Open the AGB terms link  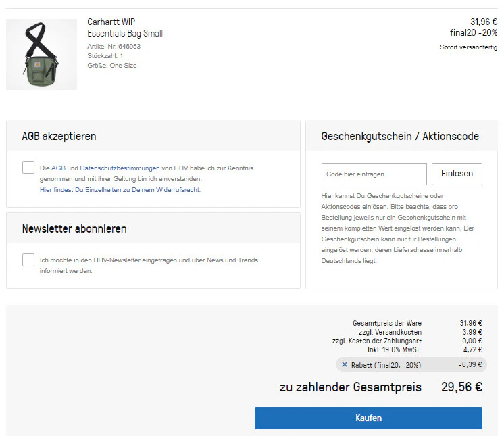[58, 168]
